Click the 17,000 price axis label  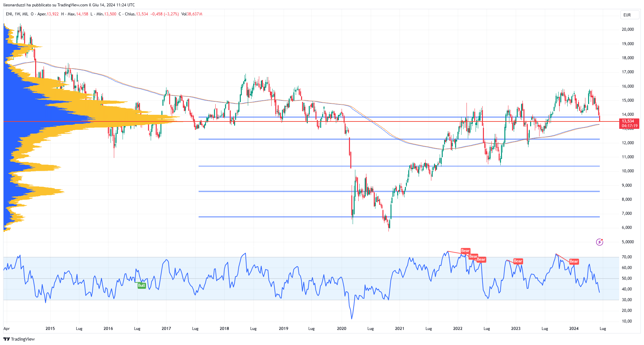[x=628, y=72]
